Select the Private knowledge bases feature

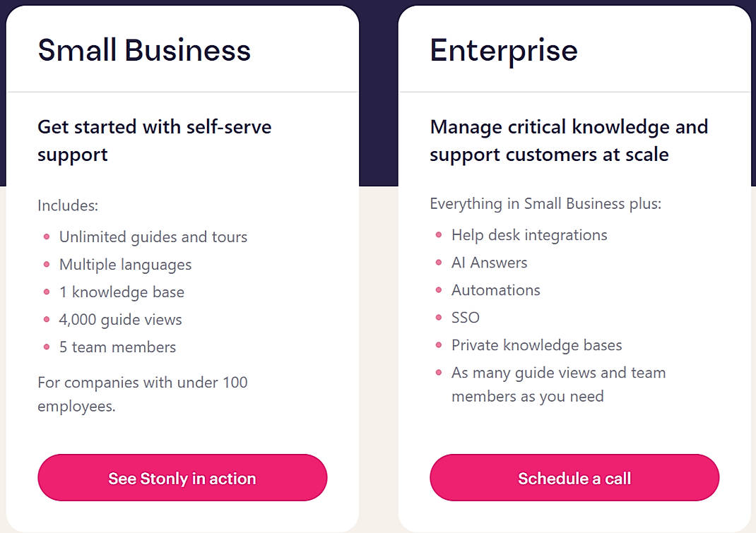point(536,345)
